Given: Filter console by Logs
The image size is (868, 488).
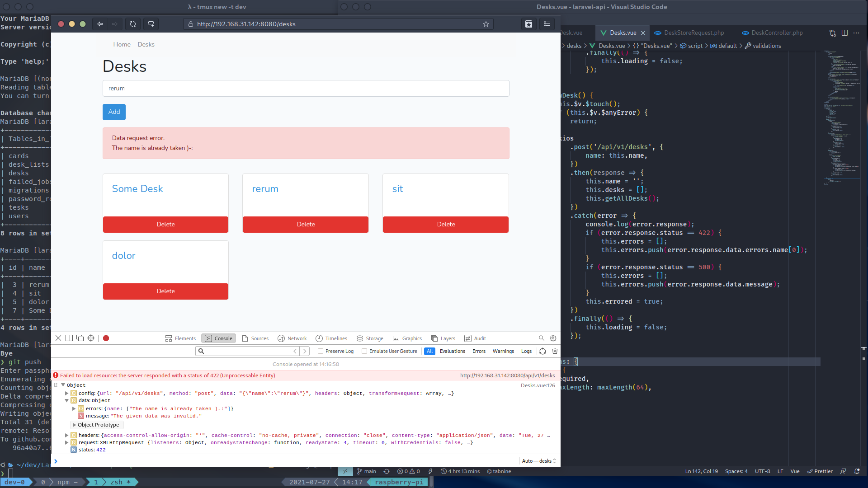Looking at the screenshot, I should pyautogui.click(x=526, y=351).
